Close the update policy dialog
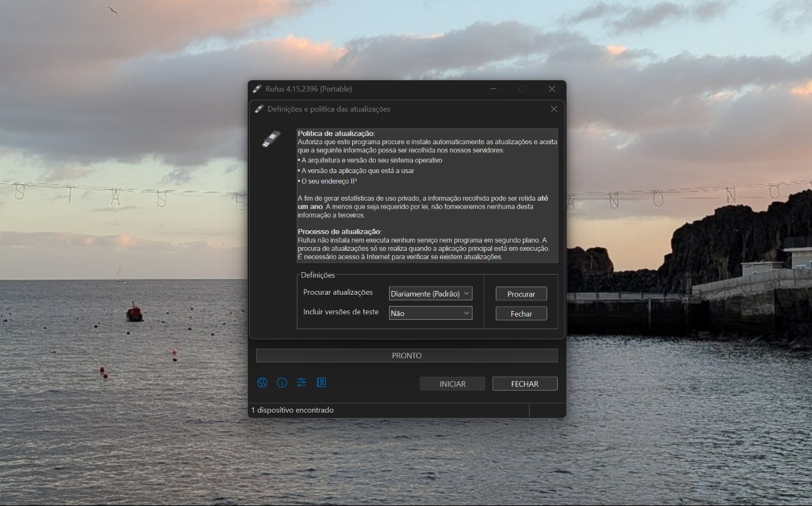The height and width of the screenshot is (506, 812). (553, 109)
